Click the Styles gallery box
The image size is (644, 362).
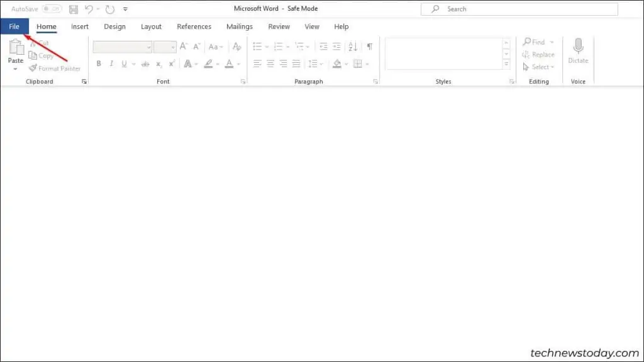click(x=444, y=54)
